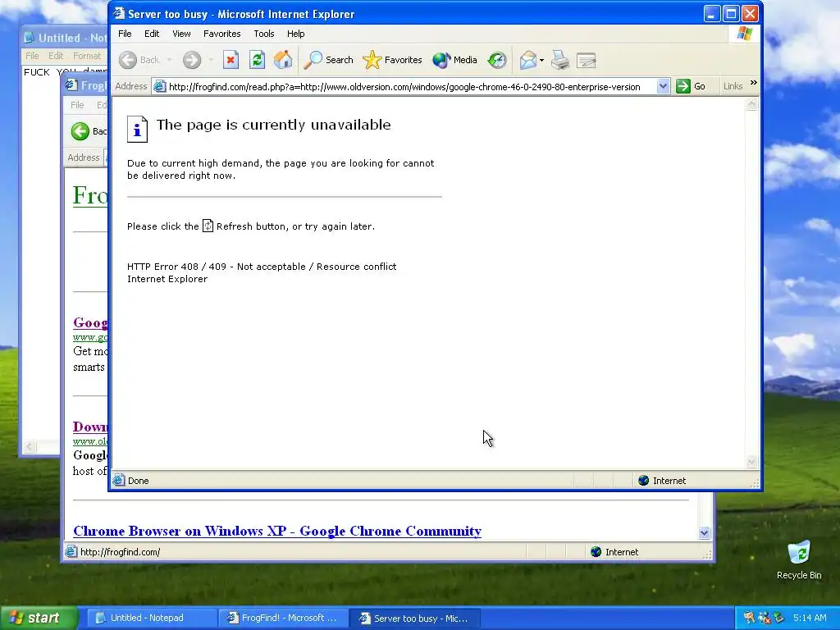The image size is (840, 630).
Task: Open the History clock icon
Action: pos(497,60)
